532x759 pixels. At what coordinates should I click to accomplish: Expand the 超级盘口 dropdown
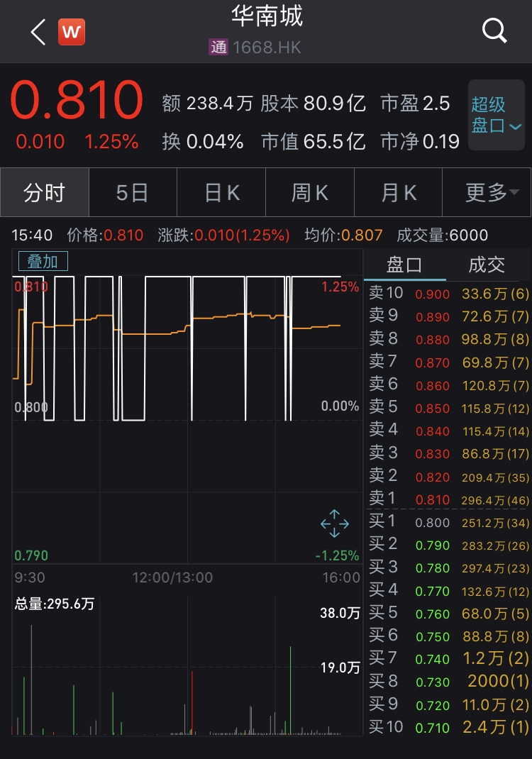click(x=496, y=115)
